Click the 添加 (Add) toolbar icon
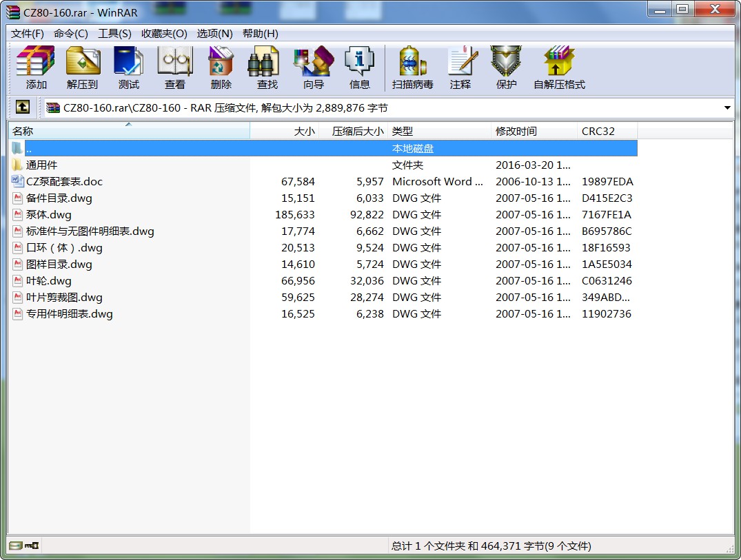This screenshot has width=741, height=560. point(36,68)
